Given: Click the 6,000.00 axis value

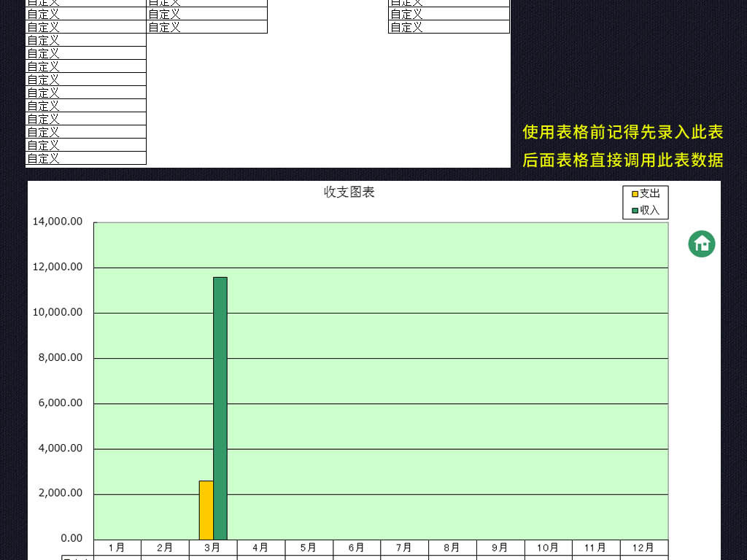Looking at the screenshot, I should point(61,402).
